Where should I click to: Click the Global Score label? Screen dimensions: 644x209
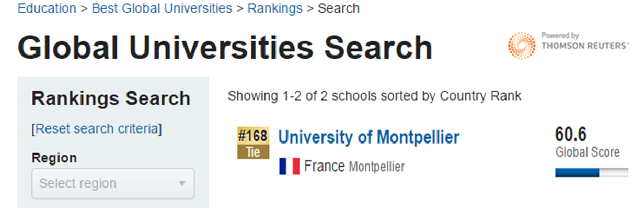pyautogui.click(x=588, y=152)
